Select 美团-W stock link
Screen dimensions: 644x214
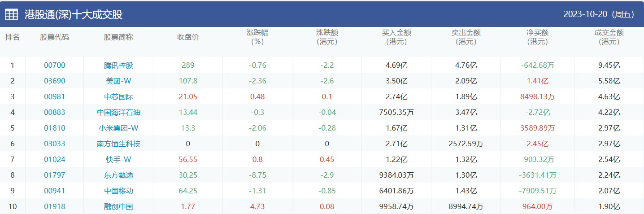(118, 81)
